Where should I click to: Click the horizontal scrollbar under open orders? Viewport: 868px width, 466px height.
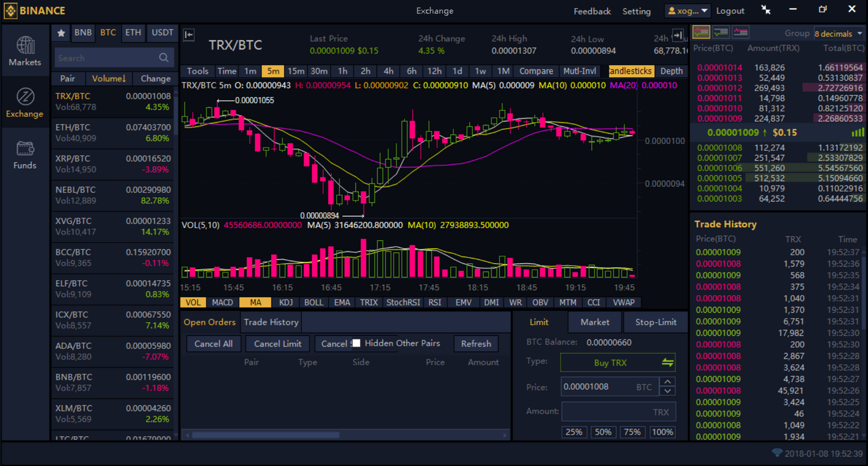click(266, 435)
